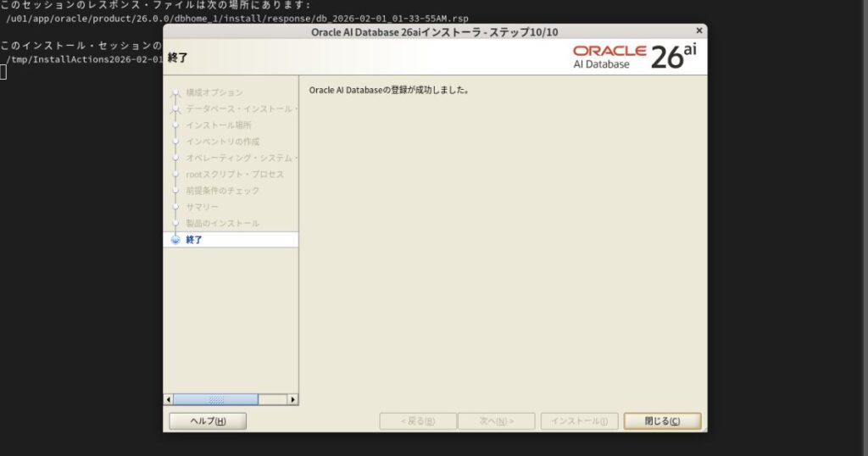The height and width of the screenshot is (456, 868).
Task: Select the データベース・インストール step
Action: pos(242,108)
